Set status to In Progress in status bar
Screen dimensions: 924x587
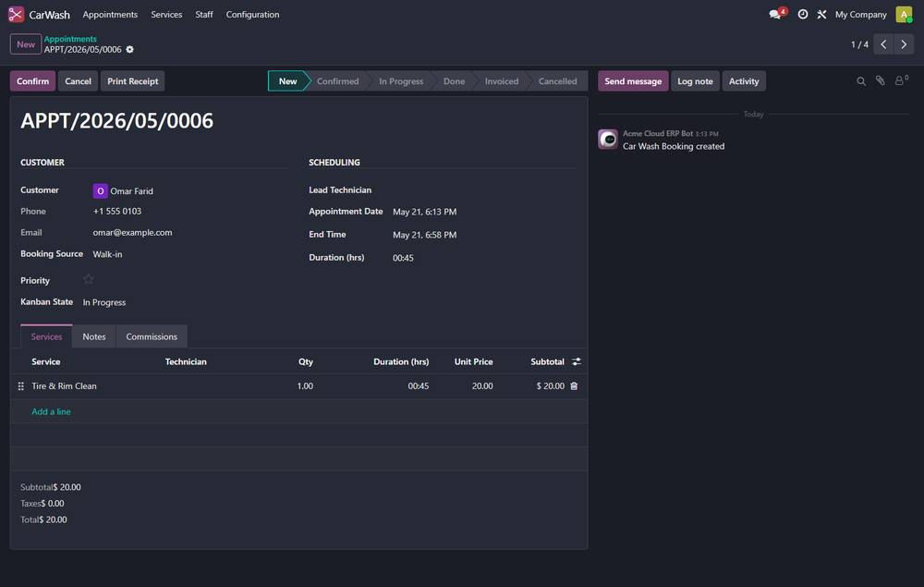pyautogui.click(x=401, y=81)
